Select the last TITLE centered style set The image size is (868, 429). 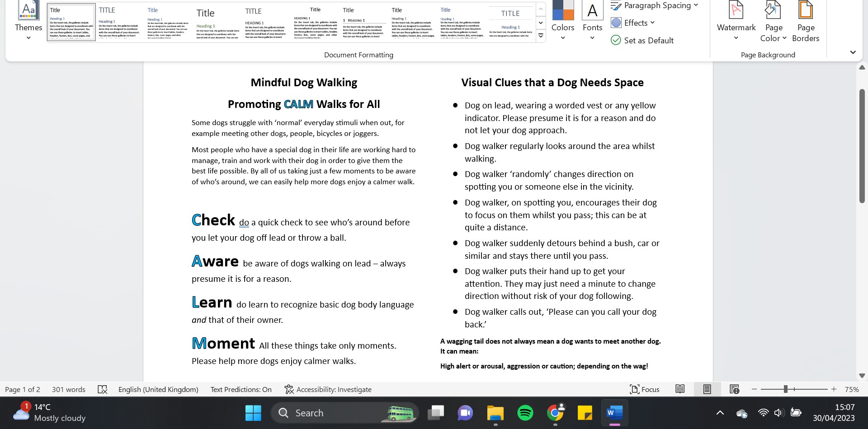510,22
